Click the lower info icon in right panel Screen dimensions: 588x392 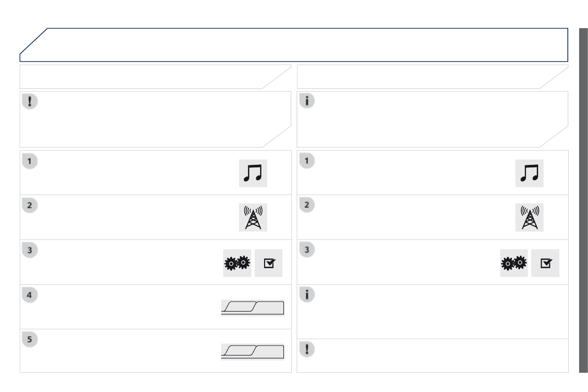[x=307, y=295]
